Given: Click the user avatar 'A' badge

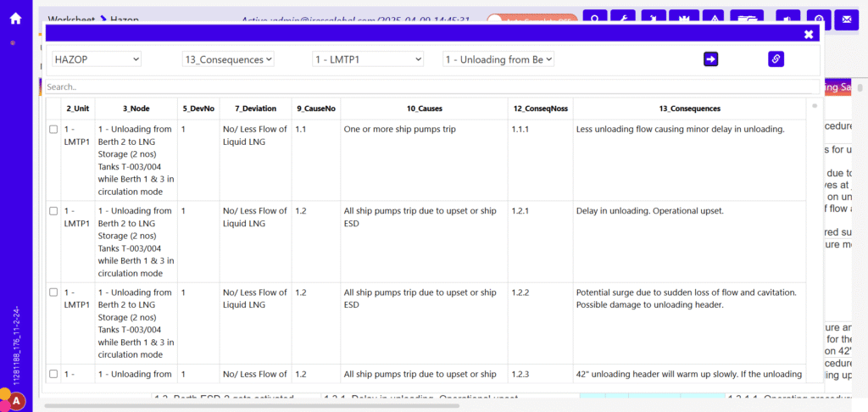Looking at the screenshot, I should (17, 401).
